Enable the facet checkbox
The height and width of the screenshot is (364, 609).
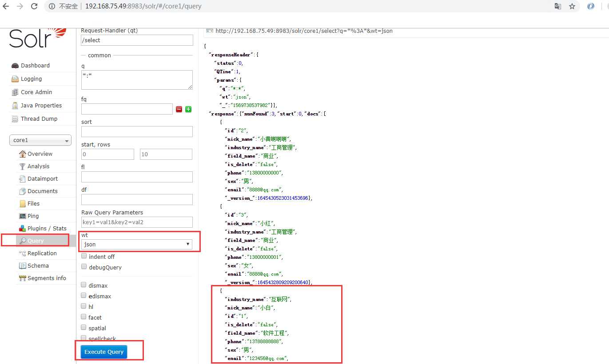(x=84, y=317)
